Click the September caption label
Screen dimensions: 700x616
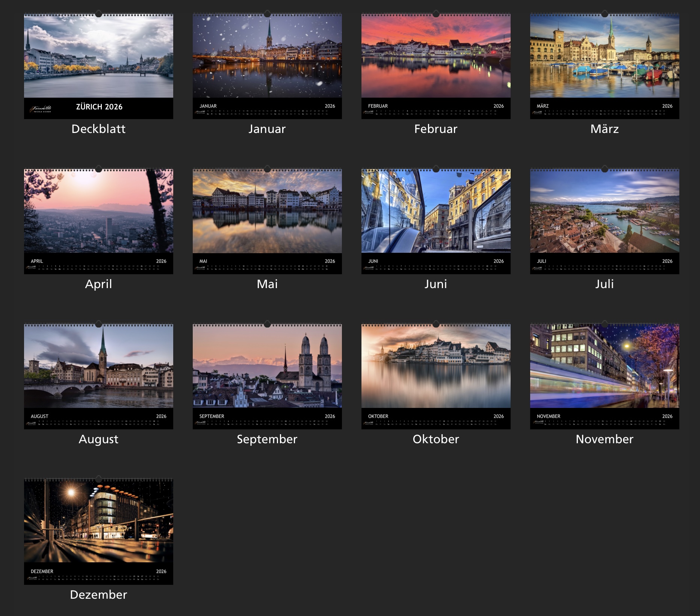pyautogui.click(x=267, y=439)
